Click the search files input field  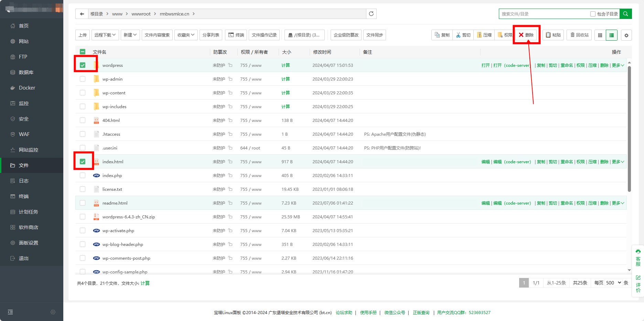[x=544, y=14]
